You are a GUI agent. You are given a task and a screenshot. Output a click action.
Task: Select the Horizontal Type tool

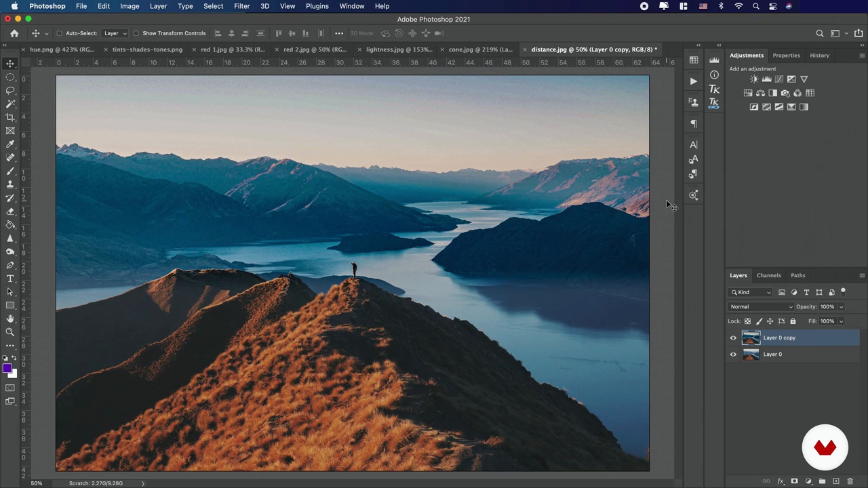pos(10,279)
